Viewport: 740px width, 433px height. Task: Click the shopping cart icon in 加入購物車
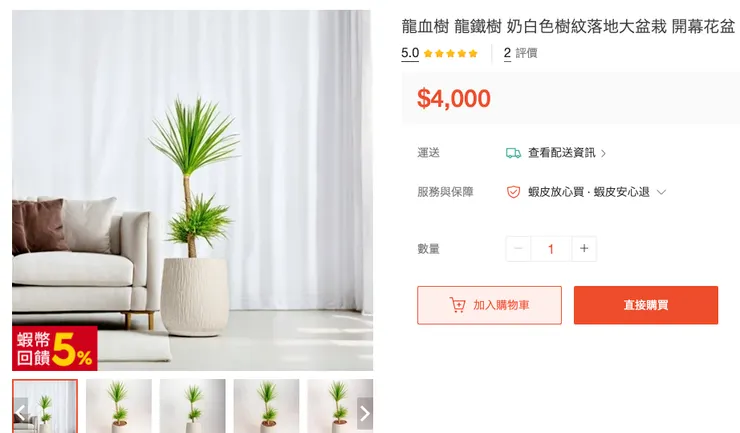click(x=457, y=305)
